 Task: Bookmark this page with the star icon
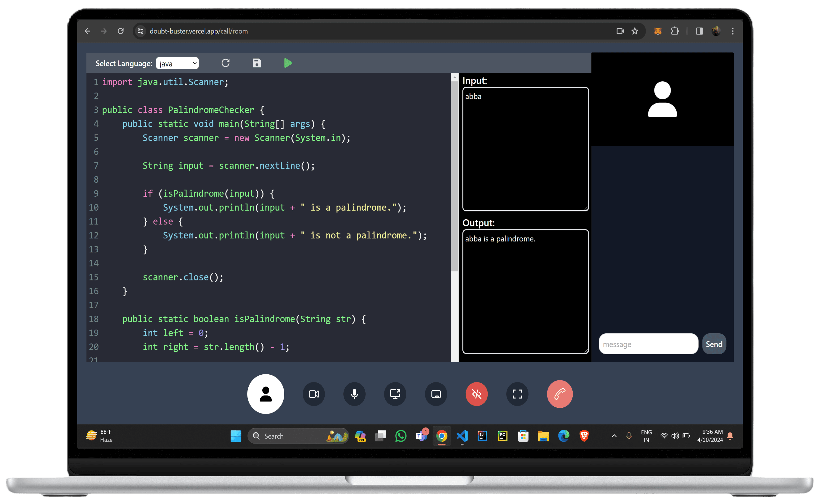coord(635,31)
